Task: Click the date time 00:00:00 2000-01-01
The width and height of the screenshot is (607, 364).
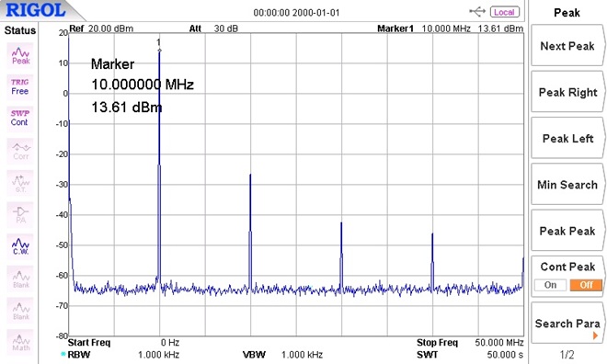Action: [296, 13]
